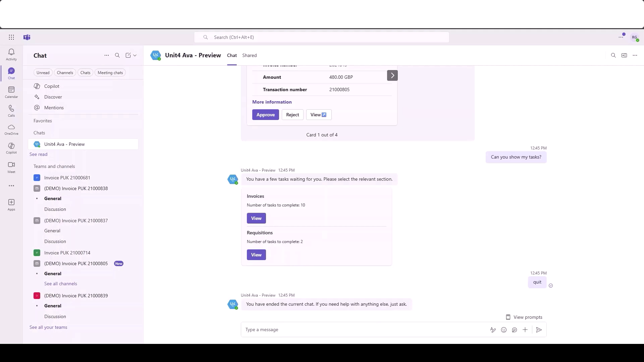
Task: Open the Activity icon in the left rail
Action: tap(11, 54)
